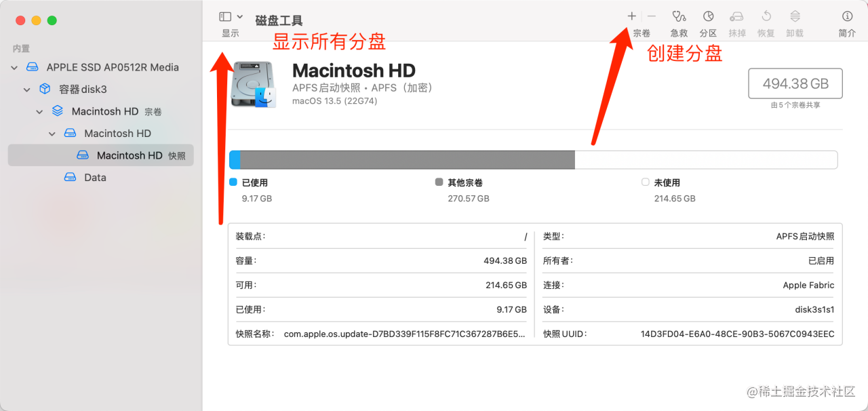Click the container cube icon for disk3

(45, 89)
